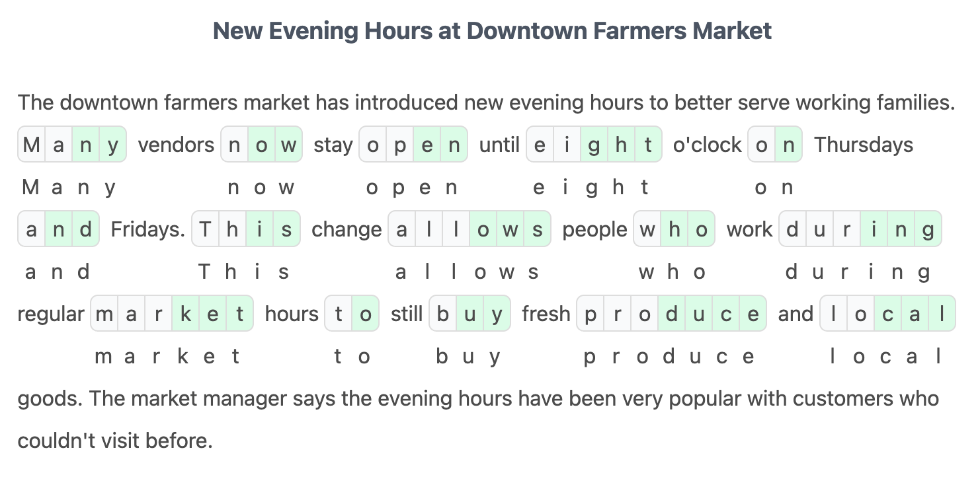Select the 'y' letter box in Many

coord(112,145)
